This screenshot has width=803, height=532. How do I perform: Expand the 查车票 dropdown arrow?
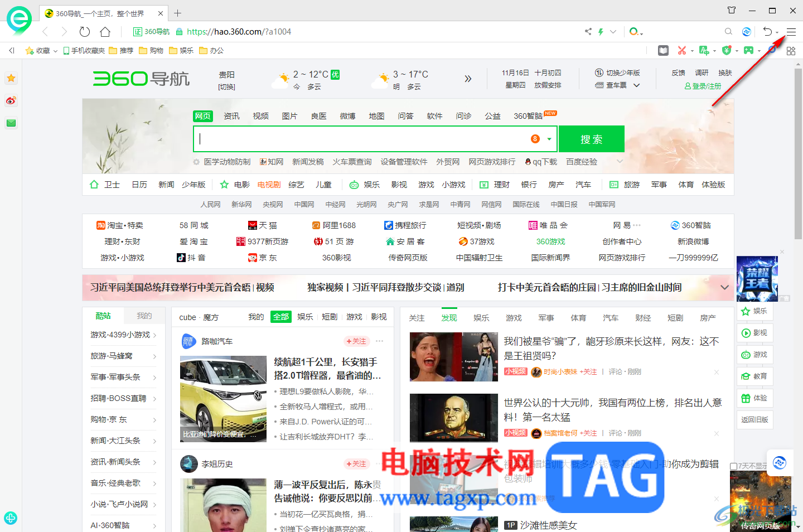[637, 85]
